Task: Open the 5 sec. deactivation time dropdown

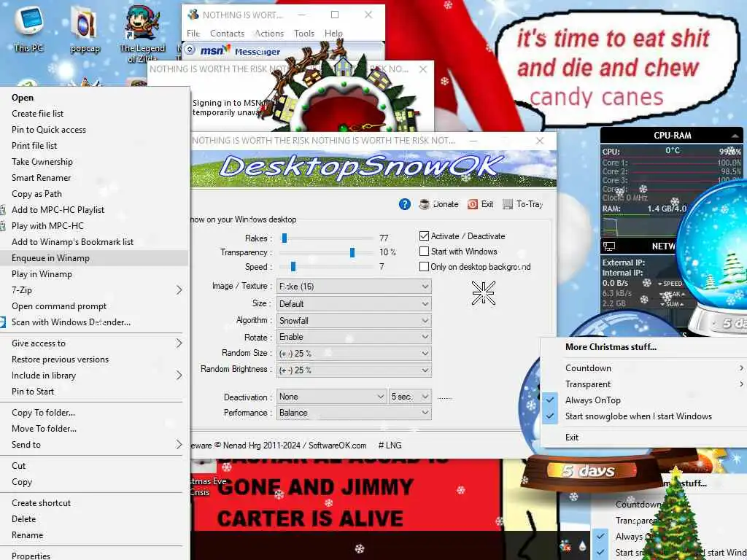Action: point(410,396)
